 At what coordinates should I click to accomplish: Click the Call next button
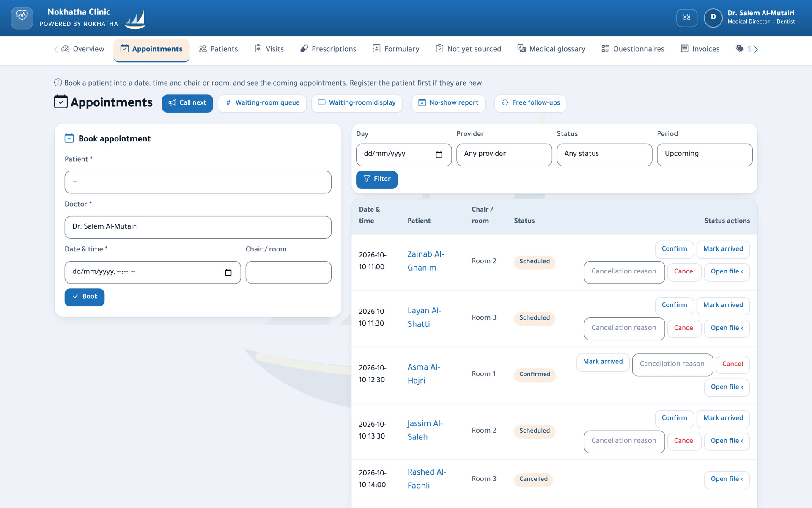tap(187, 103)
